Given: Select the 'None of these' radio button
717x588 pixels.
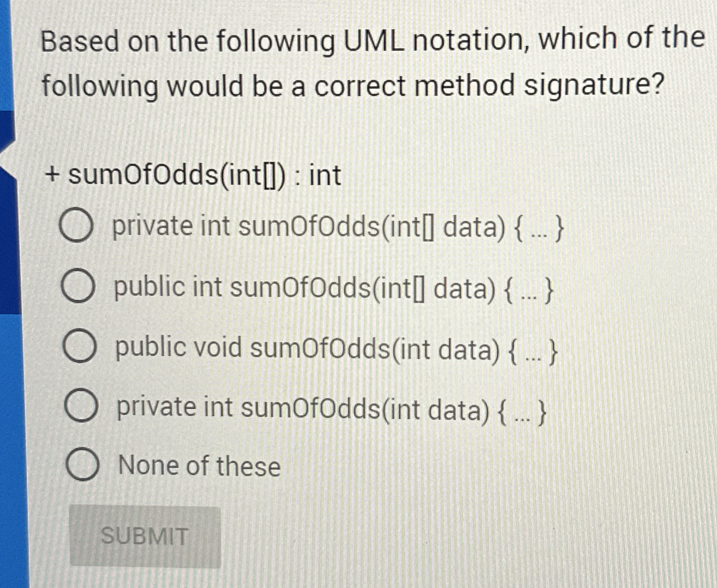Looking at the screenshot, I should pyautogui.click(x=85, y=465).
